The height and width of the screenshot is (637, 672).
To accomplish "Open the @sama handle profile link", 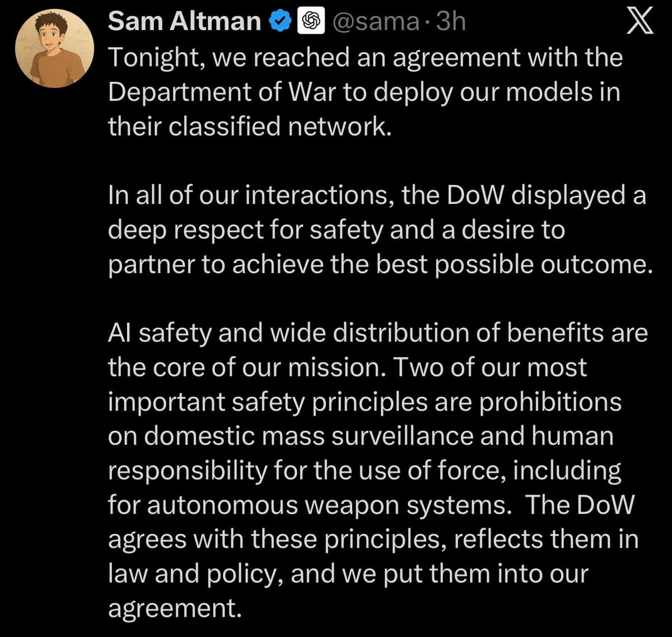I will pos(376,22).
